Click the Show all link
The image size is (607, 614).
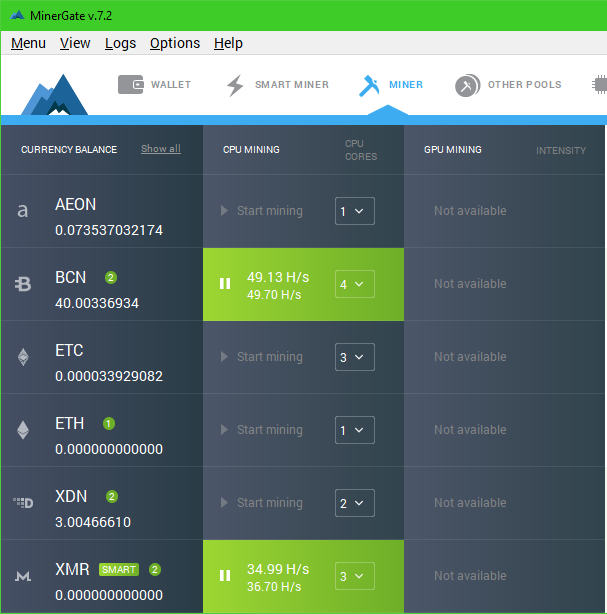coord(161,149)
